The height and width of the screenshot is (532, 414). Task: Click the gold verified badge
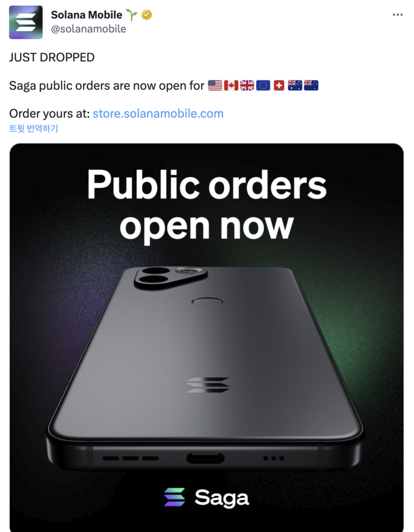(146, 15)
